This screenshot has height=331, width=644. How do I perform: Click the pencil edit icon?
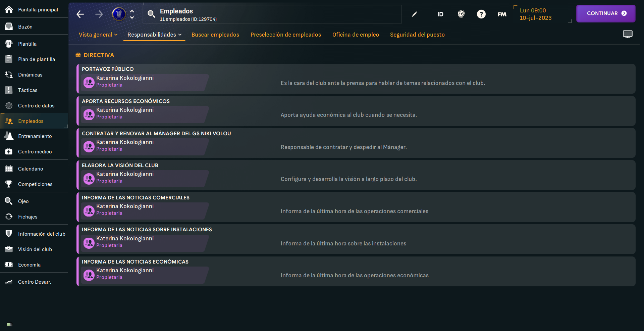(415, 14)
